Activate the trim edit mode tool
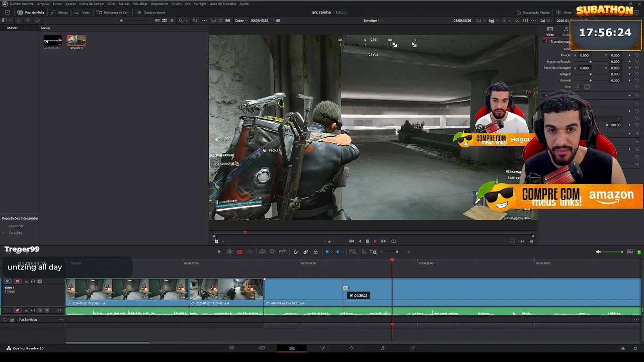644x362 pixels. tap(229, 252)
